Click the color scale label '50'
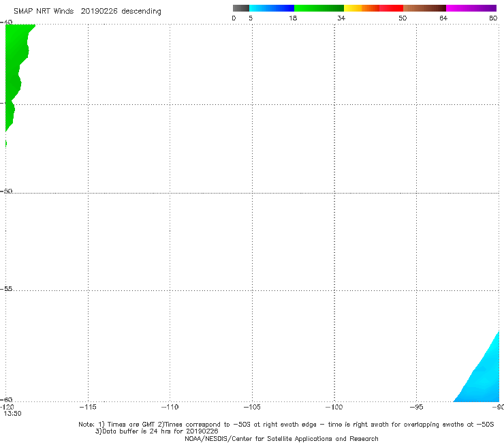The image size is (504, 443). [403, 18]
